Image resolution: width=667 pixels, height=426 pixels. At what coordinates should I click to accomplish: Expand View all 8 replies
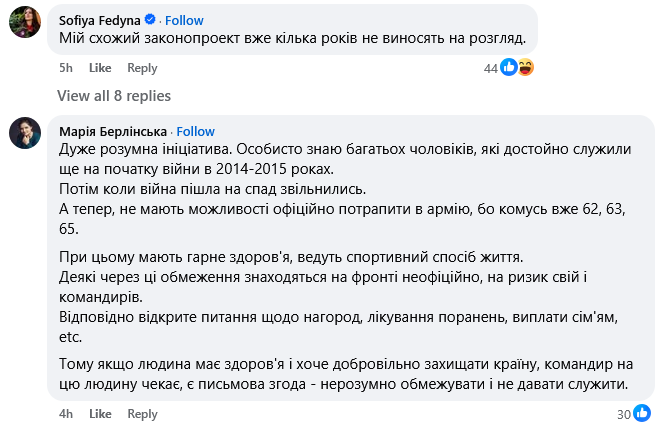click(x=114, y=96)
